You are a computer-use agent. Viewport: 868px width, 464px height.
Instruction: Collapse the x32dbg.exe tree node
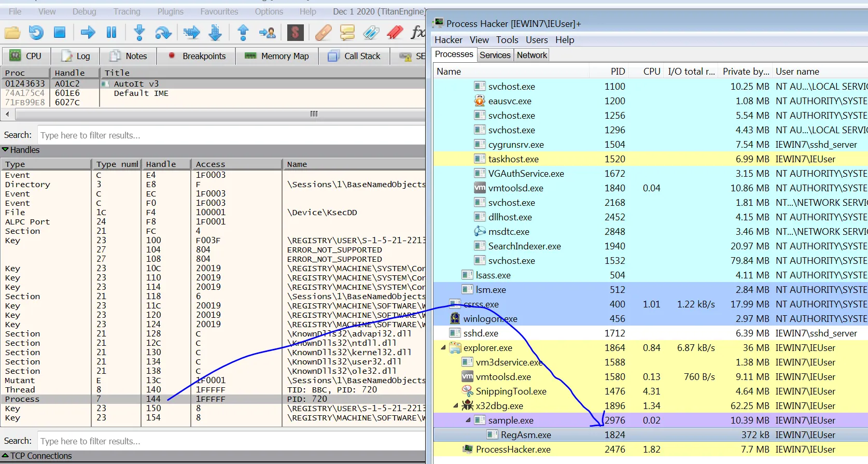pos(455,406)
